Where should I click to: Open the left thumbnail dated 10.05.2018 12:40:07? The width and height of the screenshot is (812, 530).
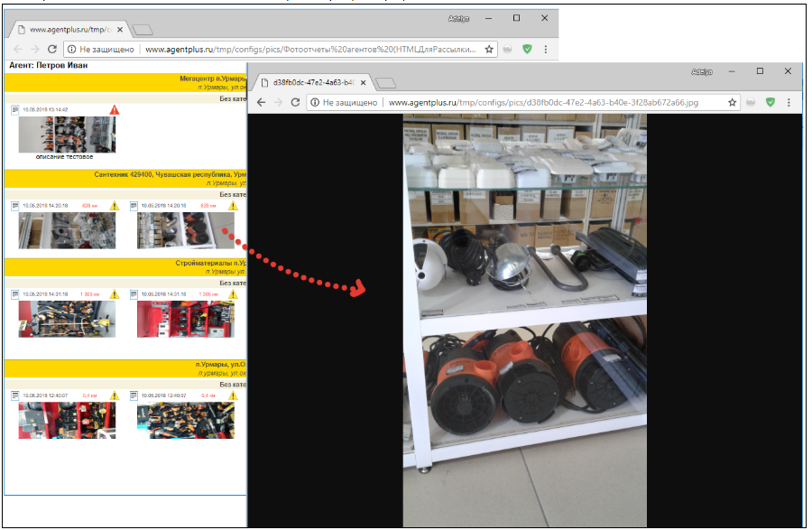(67, 421)
